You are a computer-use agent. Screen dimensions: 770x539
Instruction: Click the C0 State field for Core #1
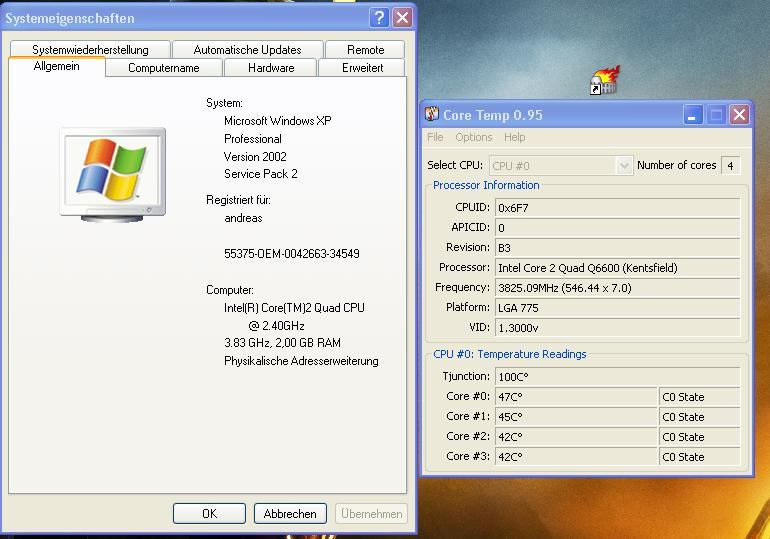click(700, 417)
